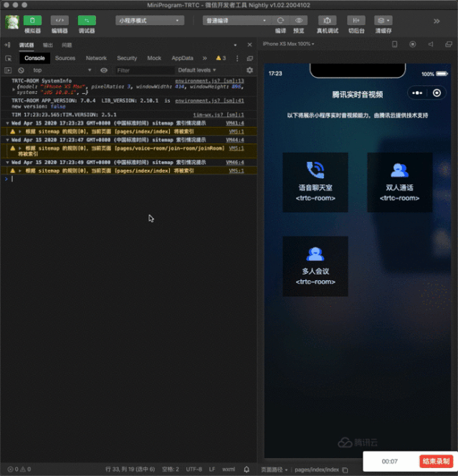Select the Network devtools tab
Viewport: 458px width, 476px height.
point(96,58)
